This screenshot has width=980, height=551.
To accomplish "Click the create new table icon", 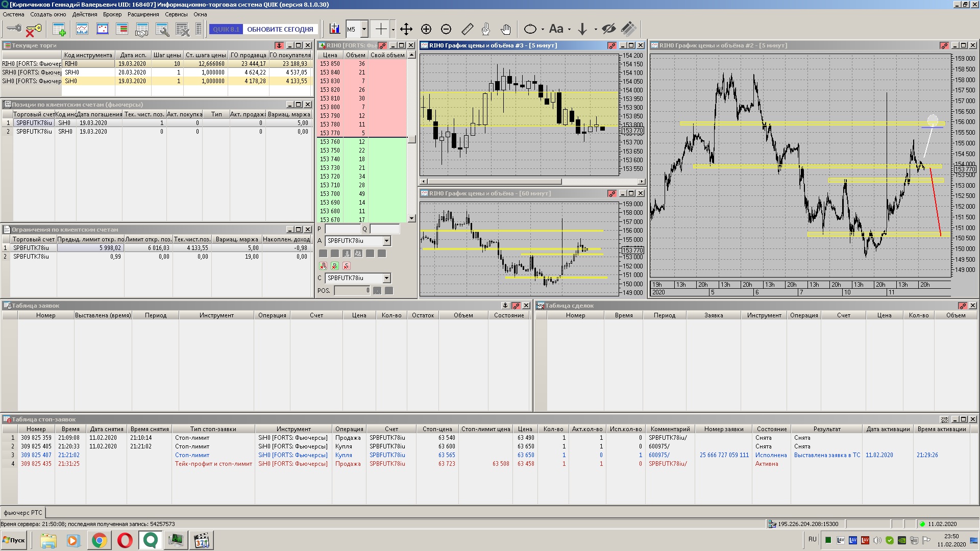I will point(59,30).
